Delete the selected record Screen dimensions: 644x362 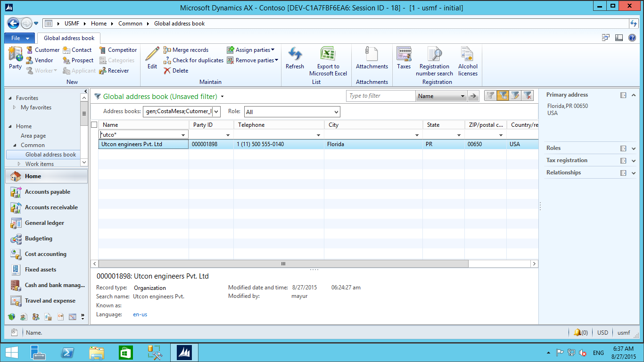point(176,71)
